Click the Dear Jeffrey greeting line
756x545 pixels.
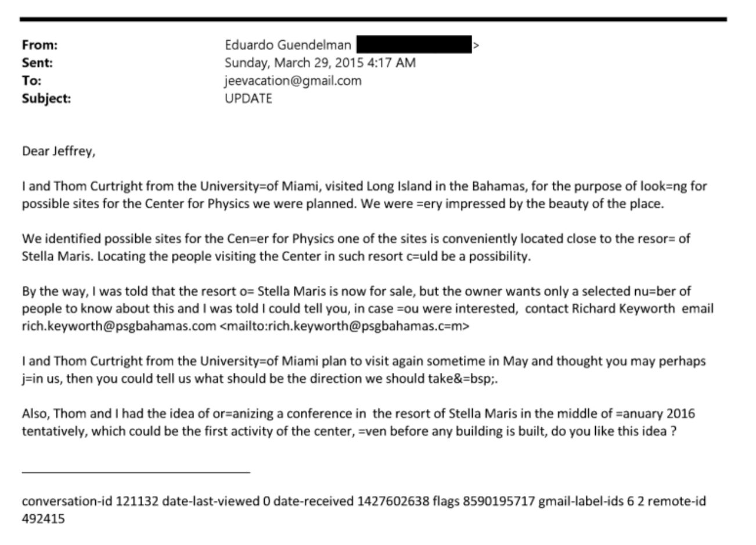[58, 151]
